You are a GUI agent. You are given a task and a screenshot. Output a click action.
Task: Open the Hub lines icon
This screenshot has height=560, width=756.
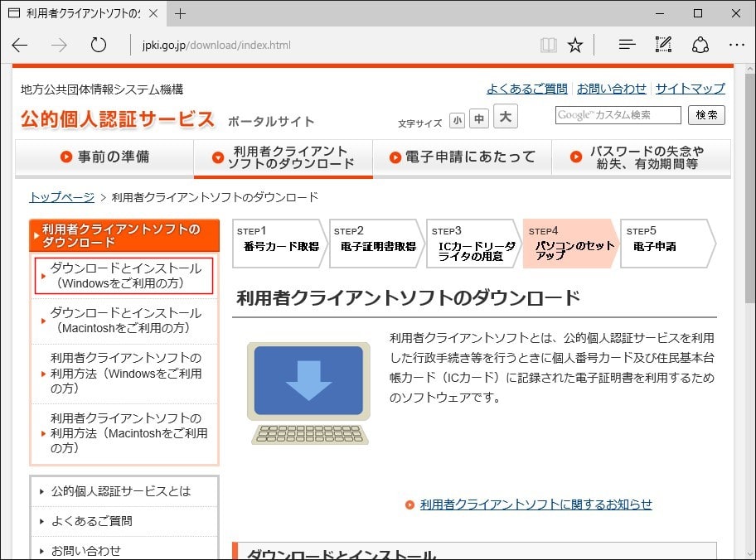pyautogui.click(x=628, y=45)
